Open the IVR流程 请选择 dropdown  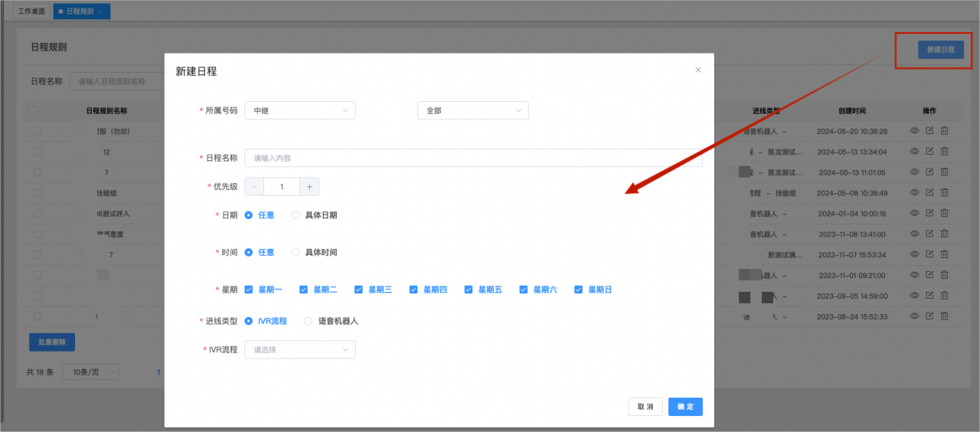coord(300,349)
